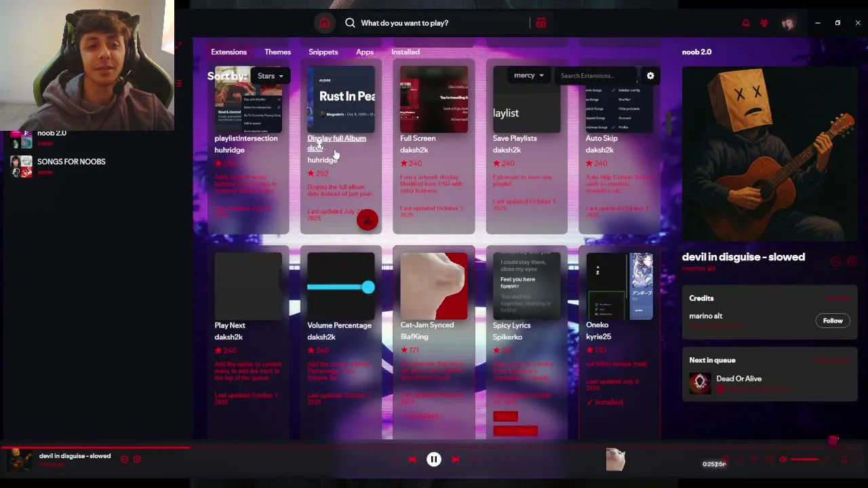
Task: Open the Auto Skip extension title
Action: click(601, 138)
